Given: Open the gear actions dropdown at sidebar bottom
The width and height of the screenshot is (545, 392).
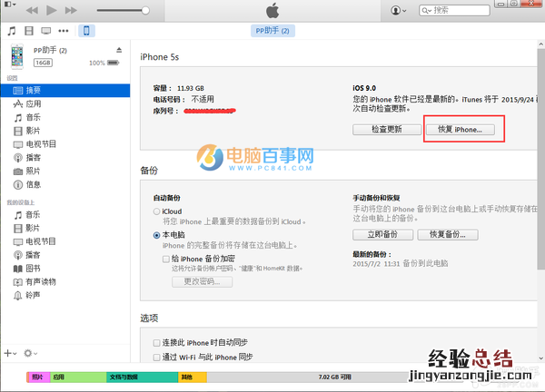Looking at the screenshot, I should coord(31,353).
